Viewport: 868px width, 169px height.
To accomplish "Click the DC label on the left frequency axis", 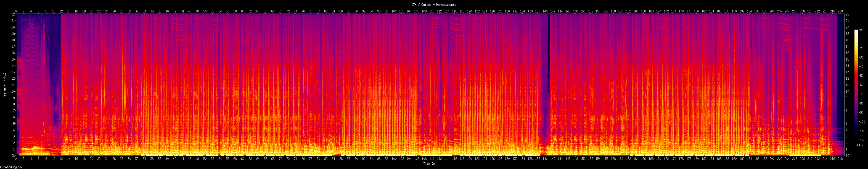I will (13, 155).
